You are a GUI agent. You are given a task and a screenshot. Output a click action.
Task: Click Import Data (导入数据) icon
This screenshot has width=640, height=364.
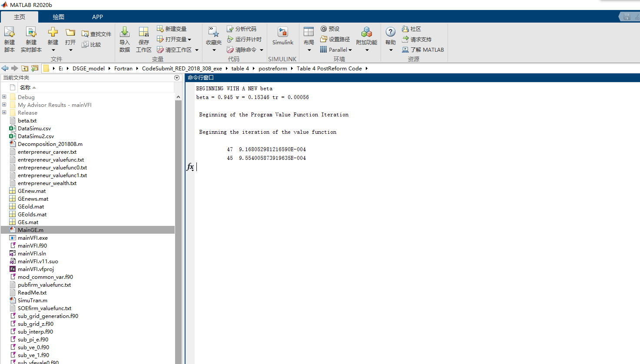(125, 32)
